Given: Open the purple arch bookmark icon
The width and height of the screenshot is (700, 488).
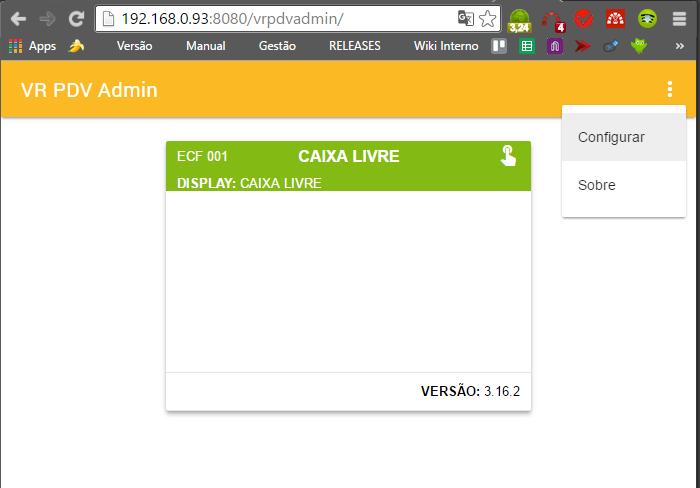Looking at the screenshot, I should click(554, 46).
